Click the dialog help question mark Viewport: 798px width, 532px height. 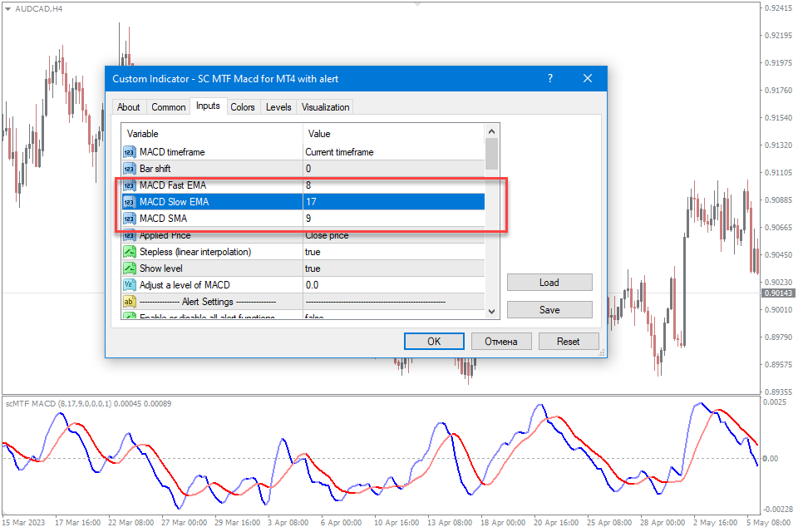pos(550,79)
